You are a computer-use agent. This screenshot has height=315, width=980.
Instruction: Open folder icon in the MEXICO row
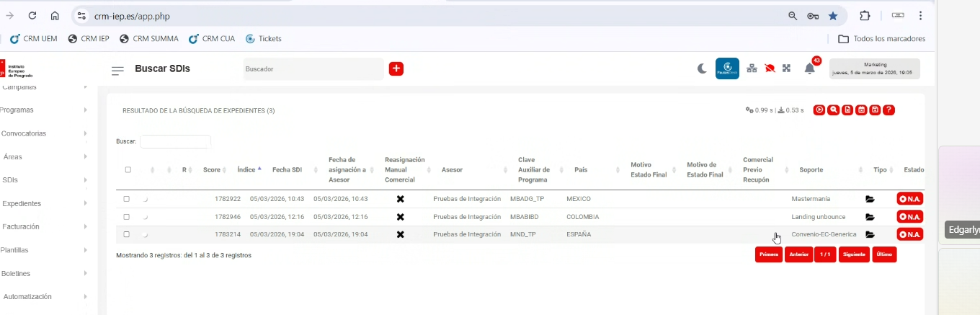point(870,199)
